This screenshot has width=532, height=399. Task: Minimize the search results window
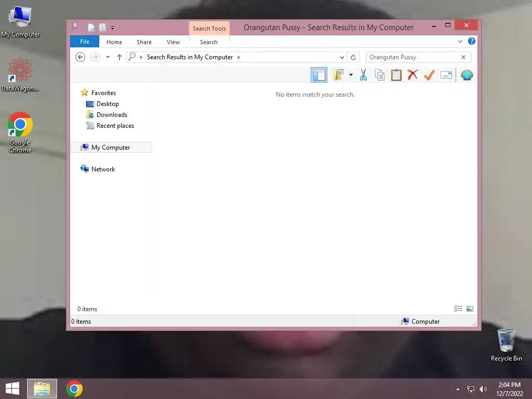coord(434,26)
